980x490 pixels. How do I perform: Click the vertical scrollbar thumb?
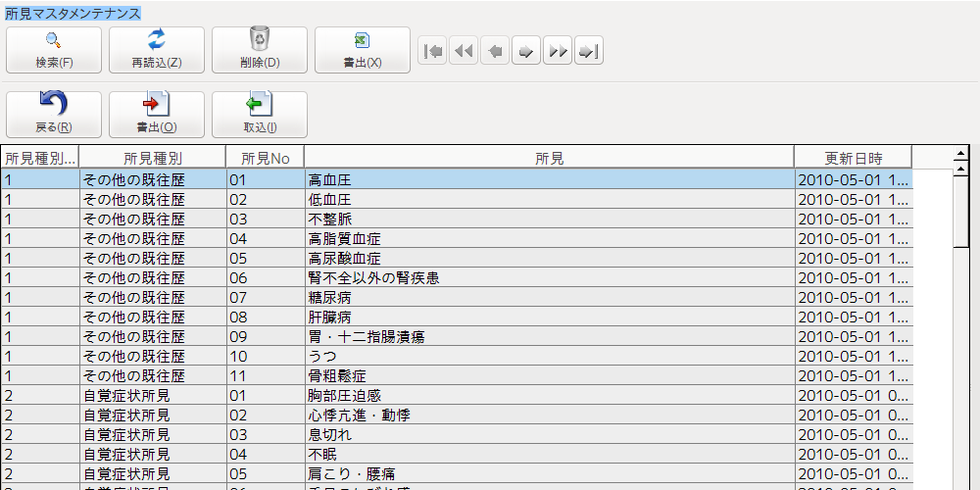point(961,212)
